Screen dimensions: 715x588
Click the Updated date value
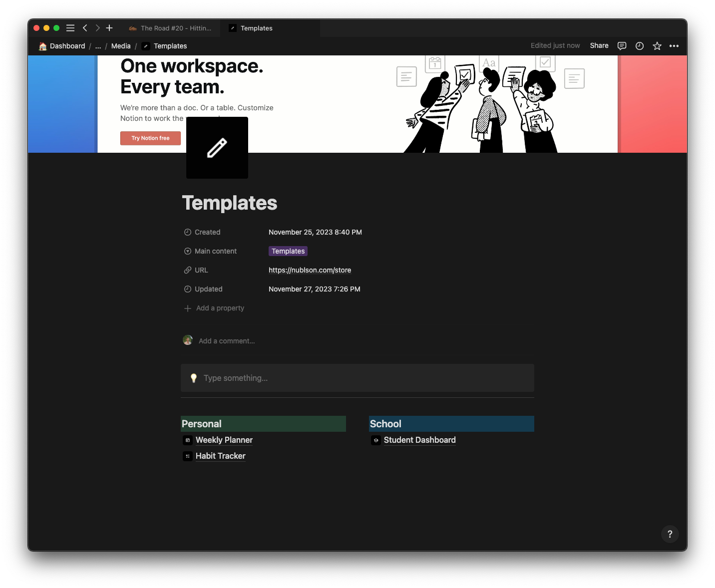315,289
